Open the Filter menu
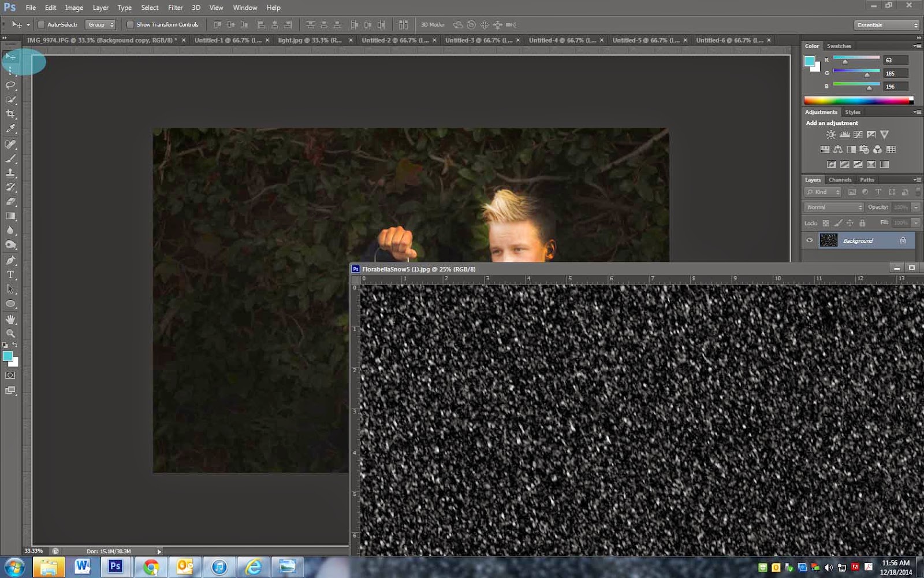This screenshot has width=924, height=578. coord(175,8)
